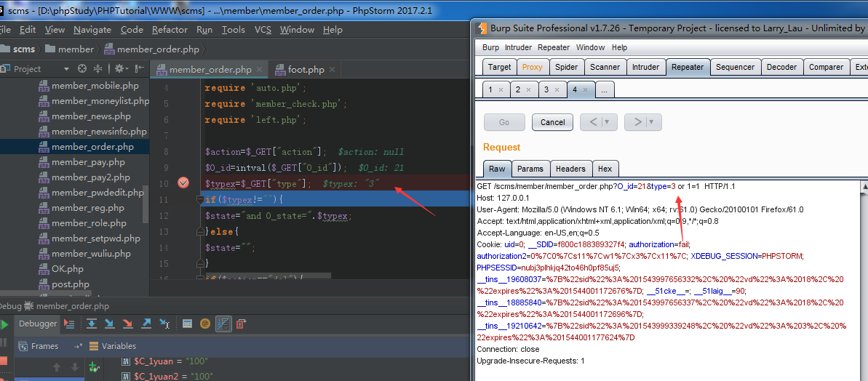The width and height of the screenshot is (868, 381).
Task: Click member breadcrumb folder
Action: (x=69, y=49)
